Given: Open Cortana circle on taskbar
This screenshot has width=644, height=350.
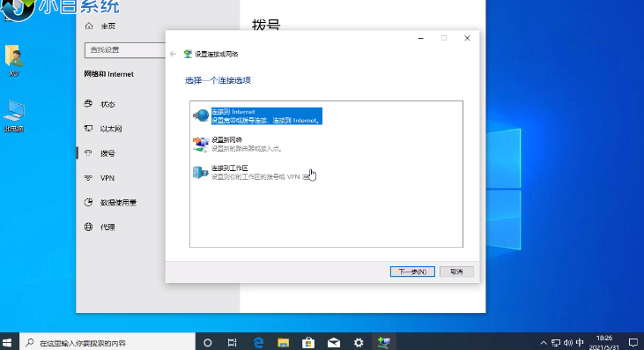Looking at the screenshot, I should click(208, 343).
